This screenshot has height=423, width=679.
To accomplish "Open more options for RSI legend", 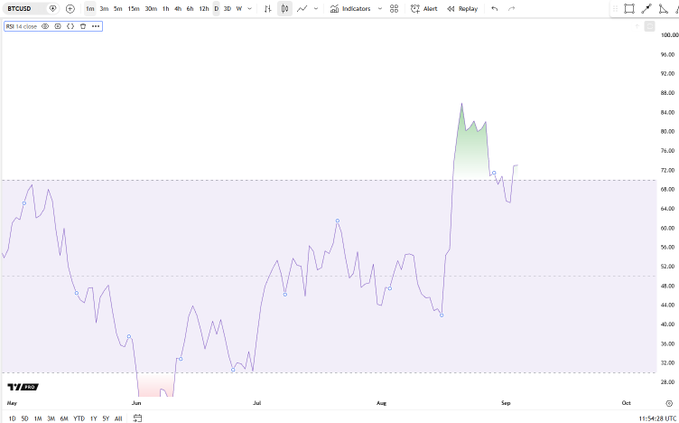I will pyautogui.click(x=96, y=26).
